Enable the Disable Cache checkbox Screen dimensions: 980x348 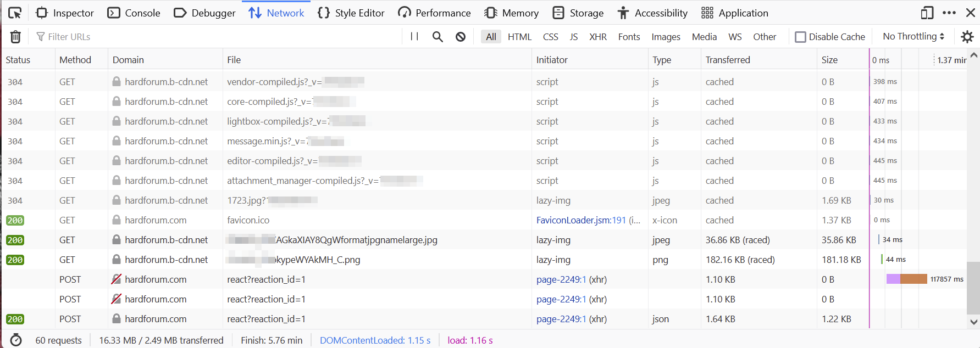click(801, 37)
